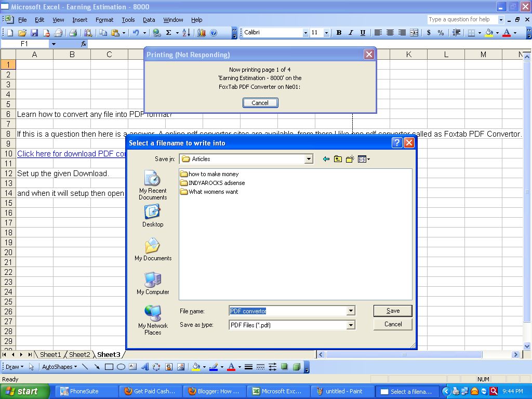Select the AutoSum icon on the toolbar
The height and width of the screenshot is (399, 532).
point(169,32)
